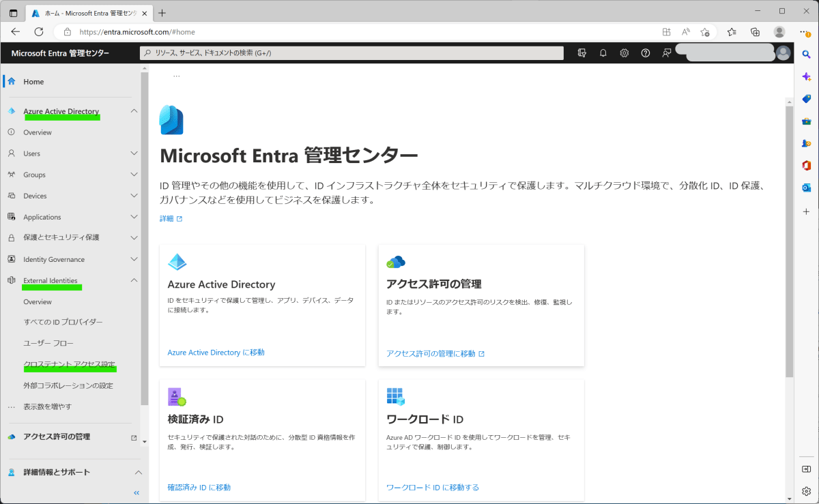Open Microsoft 365 icon in Edge sidebar

pos(806,165)
